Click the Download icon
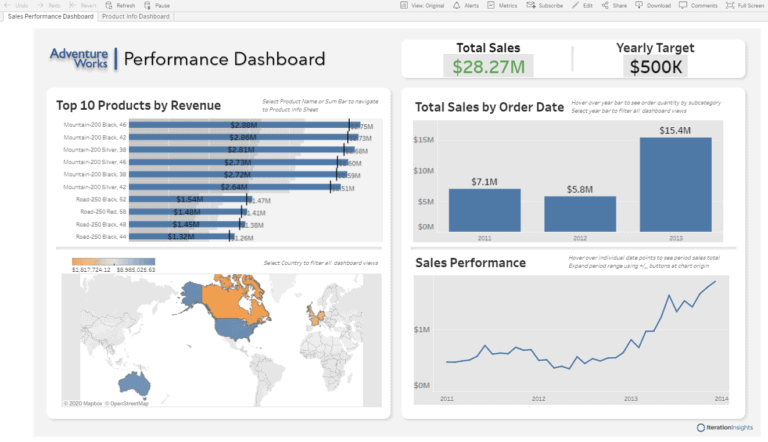The image size is (768, 442). pos(639,5)
